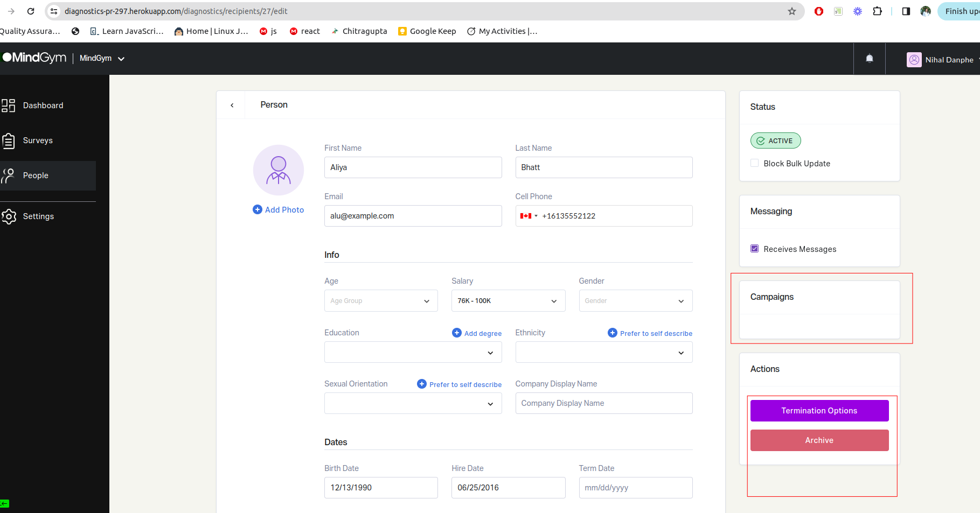Open the browser extensions puzzle icon
The width and height of the screenshot is (980, 513).
click(877, 11)
